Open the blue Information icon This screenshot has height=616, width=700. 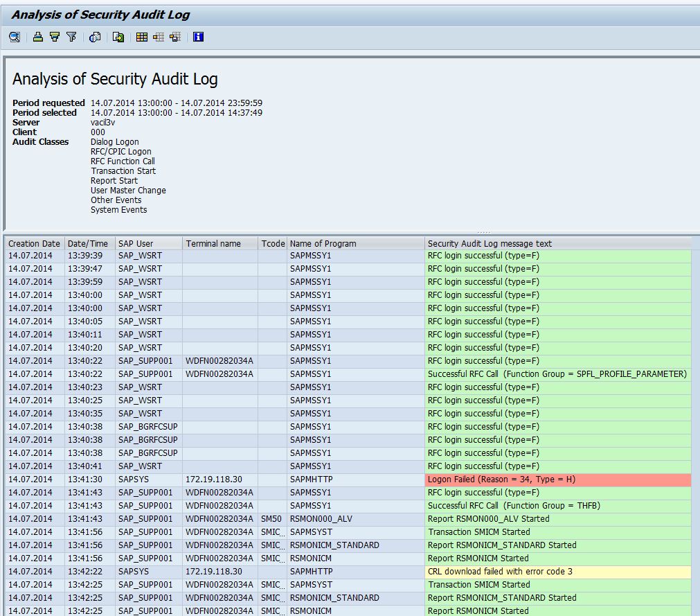pyautogui.click(x=198, y=37)
